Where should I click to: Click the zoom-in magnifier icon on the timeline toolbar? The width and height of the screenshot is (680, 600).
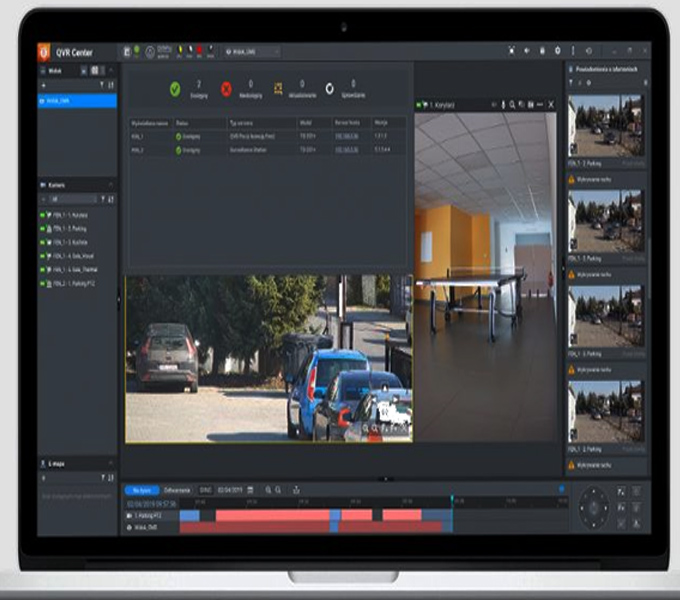268,490
